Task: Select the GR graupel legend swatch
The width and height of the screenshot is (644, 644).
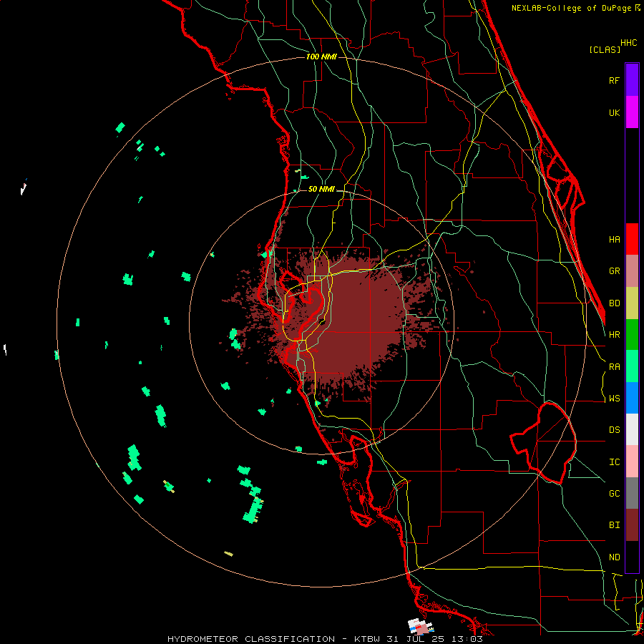Action: (x=632, y=271)
